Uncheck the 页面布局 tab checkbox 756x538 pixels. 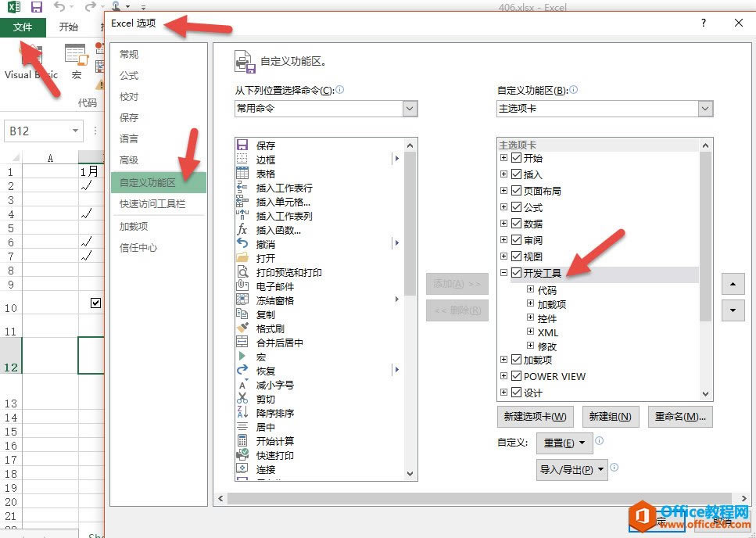tap(516, 191)
